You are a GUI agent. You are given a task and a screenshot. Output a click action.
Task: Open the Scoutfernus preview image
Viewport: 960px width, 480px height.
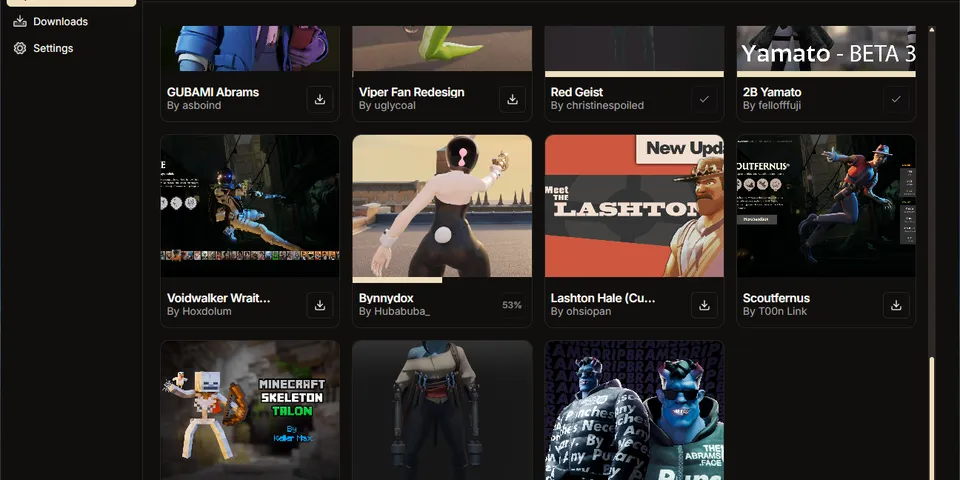[826, 207]
